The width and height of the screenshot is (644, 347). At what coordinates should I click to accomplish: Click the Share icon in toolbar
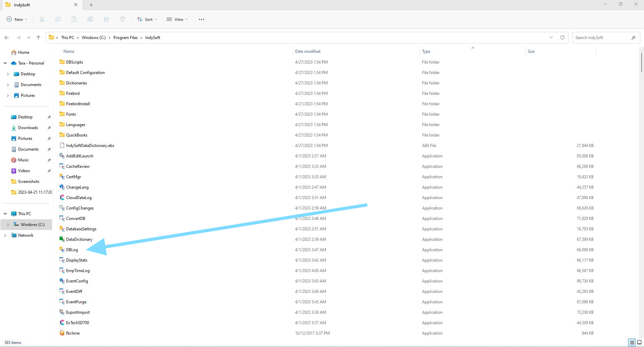pyautogui.click(x=106, y=19)
